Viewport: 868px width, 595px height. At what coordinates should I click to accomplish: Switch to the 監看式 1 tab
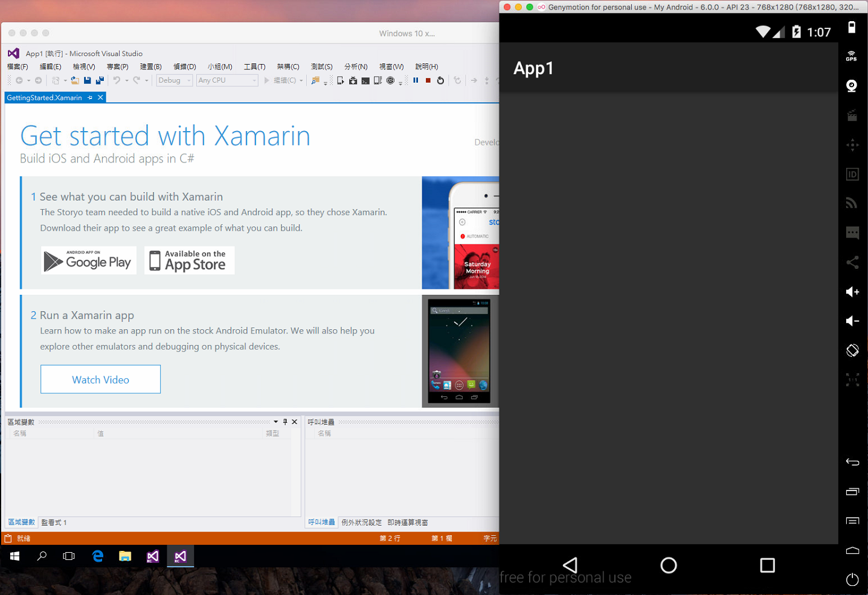[x=54, y=523]
